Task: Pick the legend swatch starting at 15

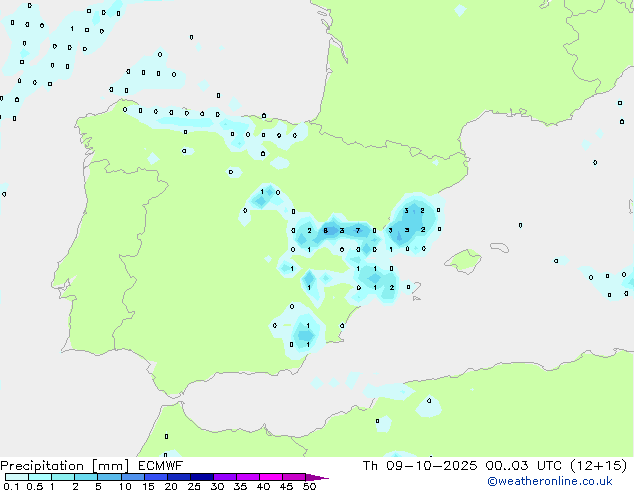Action: click(x=155, y=477)
